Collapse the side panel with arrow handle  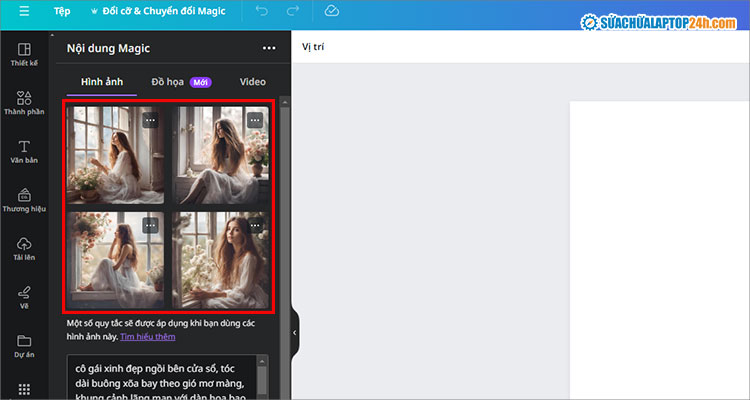[295, 332]
